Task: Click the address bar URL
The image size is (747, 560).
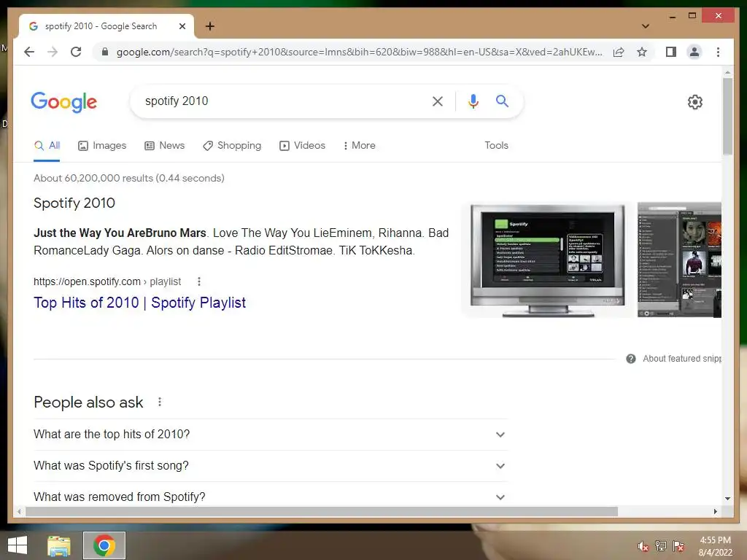Action: pos(359,52)
